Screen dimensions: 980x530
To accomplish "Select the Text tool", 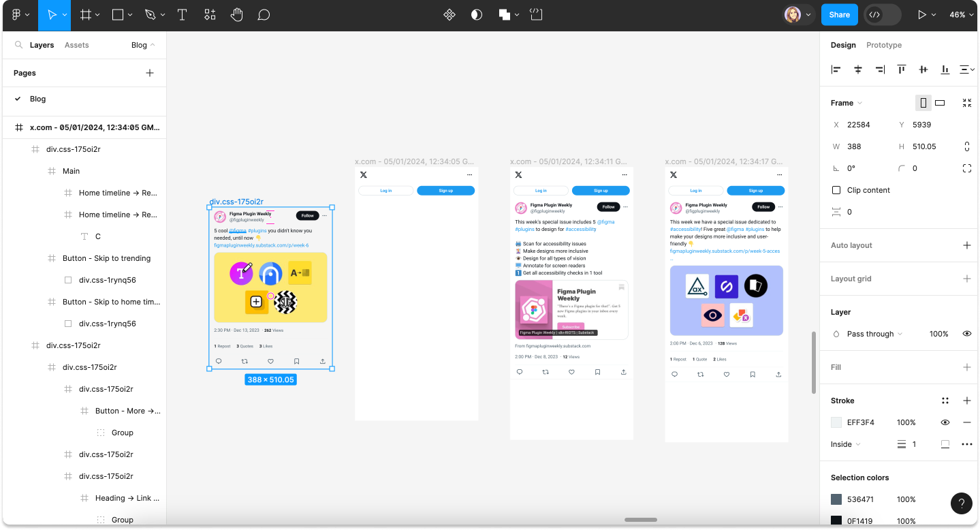I will (183, 14).
